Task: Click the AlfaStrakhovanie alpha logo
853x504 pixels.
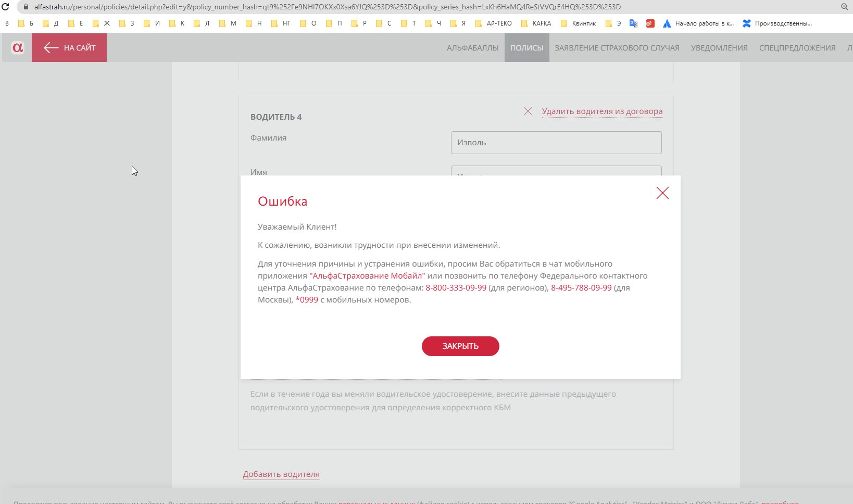Action: point(18,48)
